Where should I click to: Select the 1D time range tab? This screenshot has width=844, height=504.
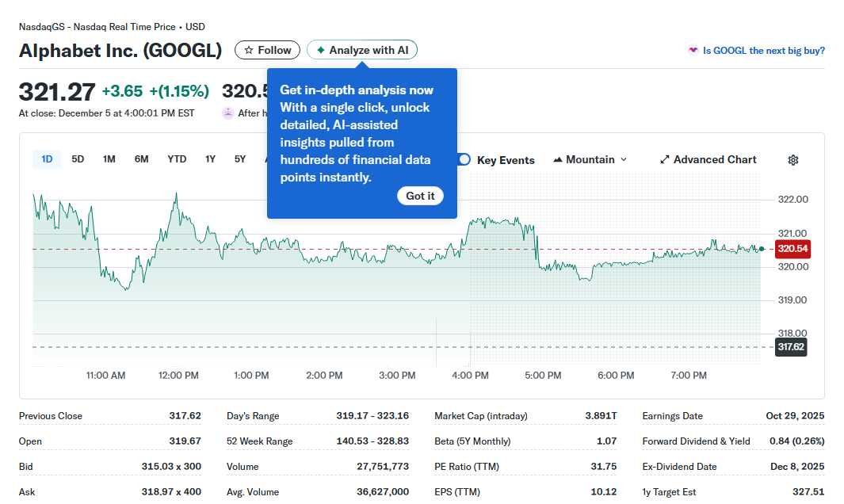(x=47, y=159)
